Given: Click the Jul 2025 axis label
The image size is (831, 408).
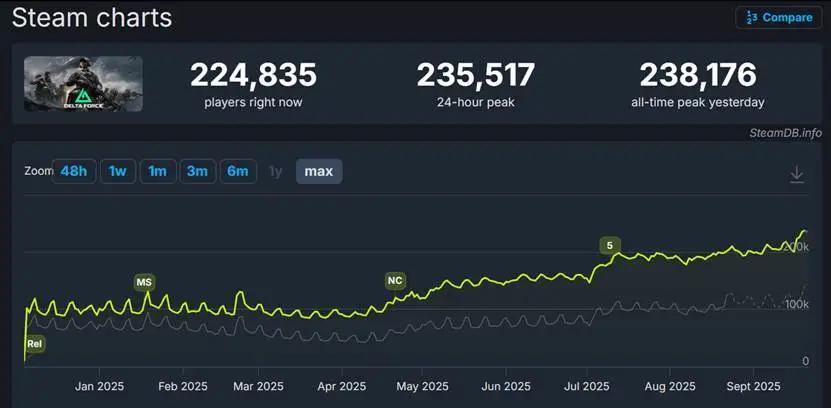Looking at the screenshot, I should pos(587,386).
